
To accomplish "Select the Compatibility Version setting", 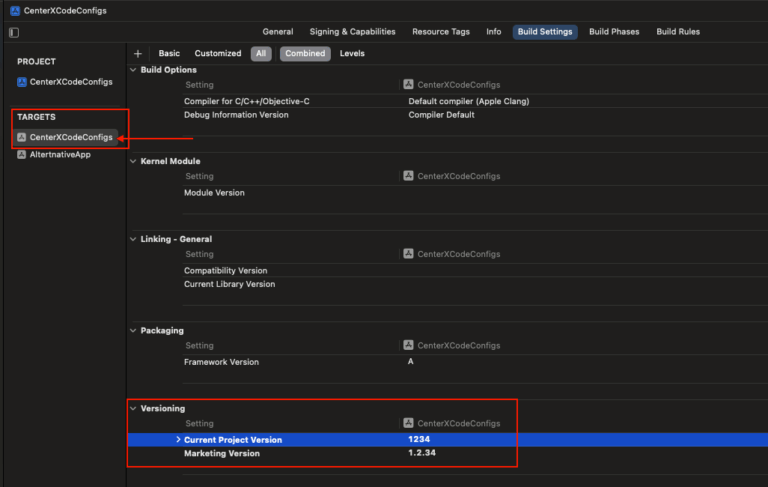I will click(x=225, y=270).
